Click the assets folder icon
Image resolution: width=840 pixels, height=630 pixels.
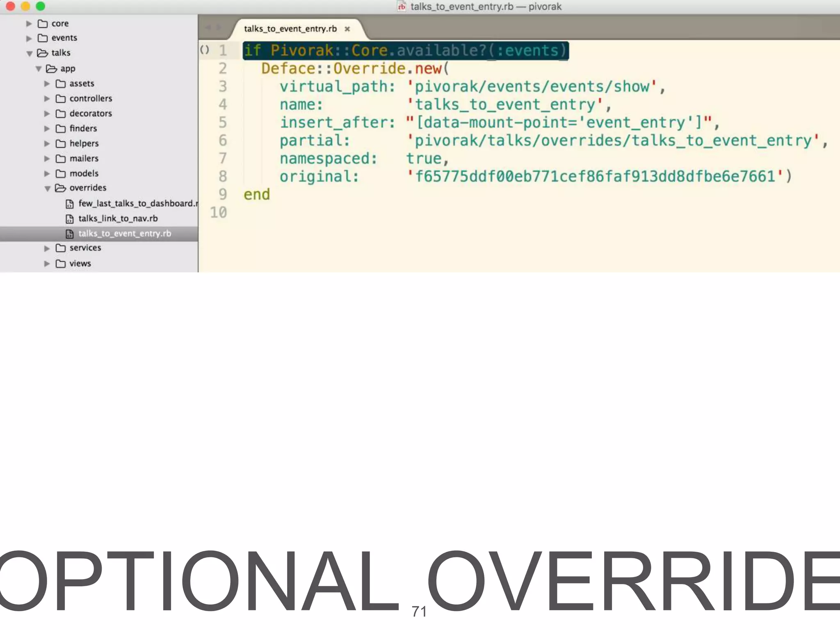tap(61, 84)
